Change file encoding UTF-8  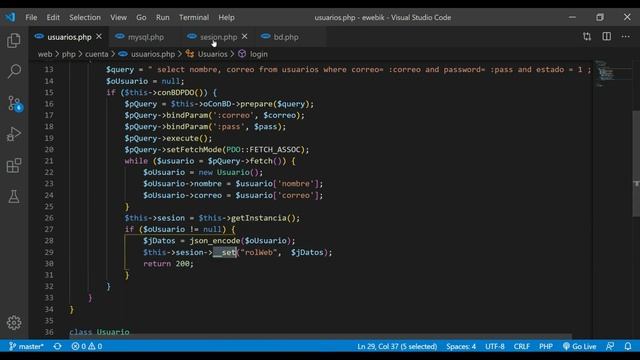coord(495,347)
